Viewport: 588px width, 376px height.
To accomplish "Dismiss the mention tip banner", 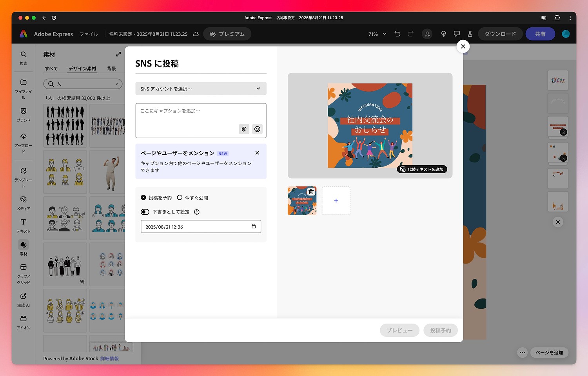I will (257, 153).
